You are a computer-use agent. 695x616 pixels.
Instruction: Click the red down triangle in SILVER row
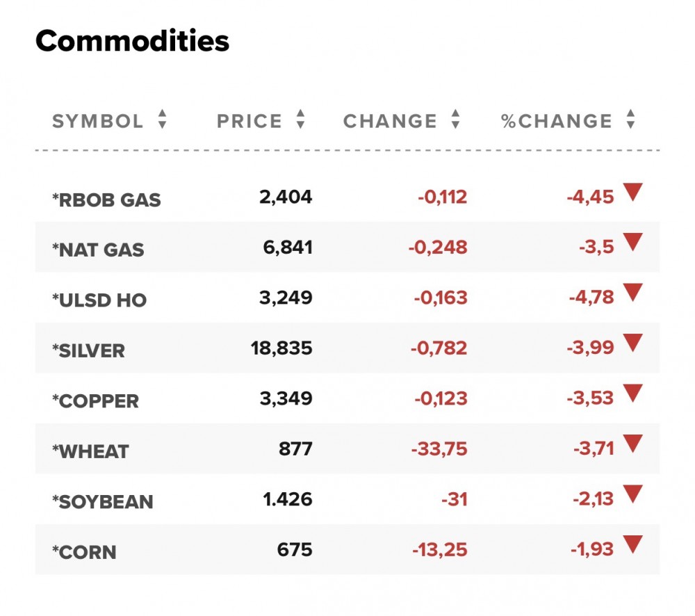[632, 343]
